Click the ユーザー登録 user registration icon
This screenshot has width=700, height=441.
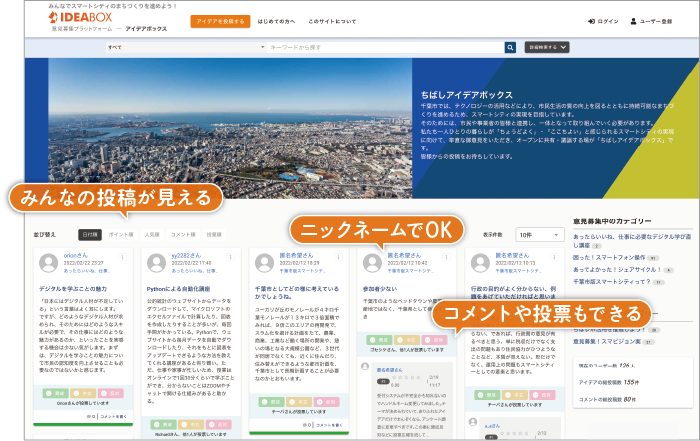click(640, 21)
